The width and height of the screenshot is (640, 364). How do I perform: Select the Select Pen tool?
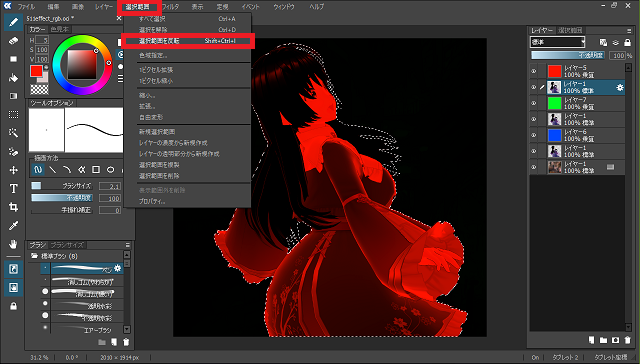tap(13, 151)
